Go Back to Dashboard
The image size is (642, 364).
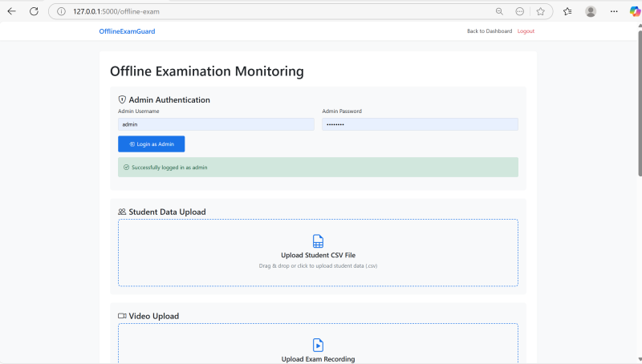point(489,31)
